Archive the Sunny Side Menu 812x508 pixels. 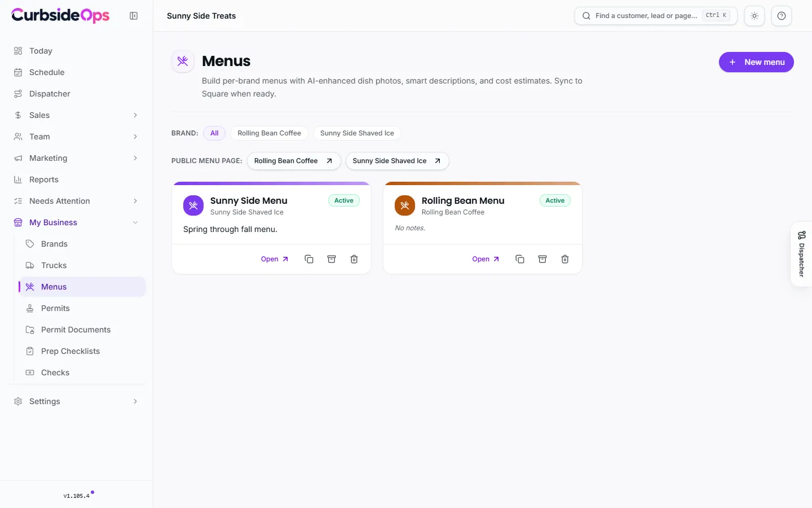(332, 259)
